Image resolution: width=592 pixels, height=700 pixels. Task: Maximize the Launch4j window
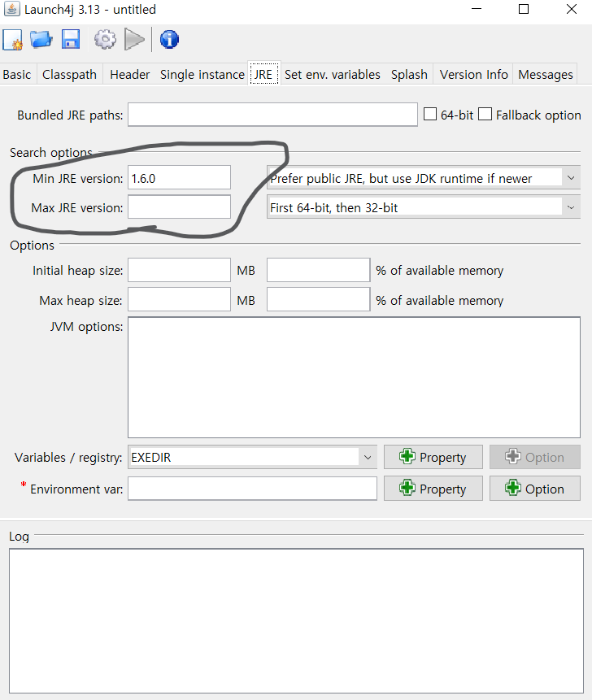click(x=524, y=9)
